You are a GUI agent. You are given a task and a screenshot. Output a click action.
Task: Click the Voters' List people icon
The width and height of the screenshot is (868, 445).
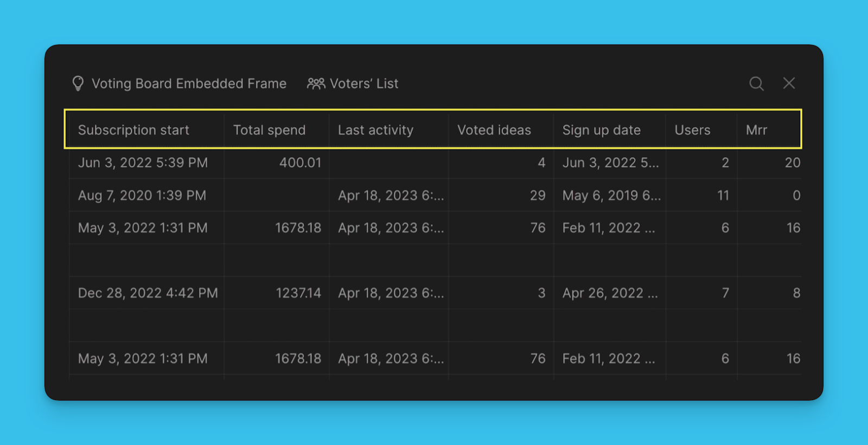point(316,83)
